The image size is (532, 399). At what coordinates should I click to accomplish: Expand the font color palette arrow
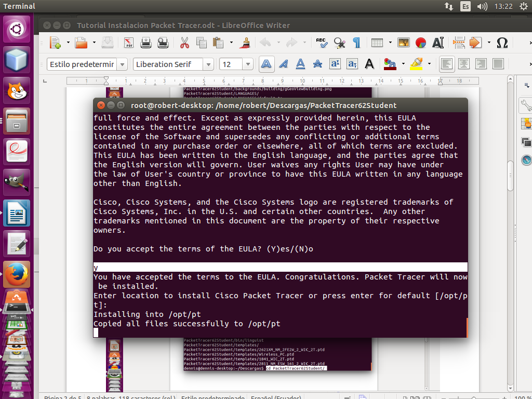tap(403, 64)
